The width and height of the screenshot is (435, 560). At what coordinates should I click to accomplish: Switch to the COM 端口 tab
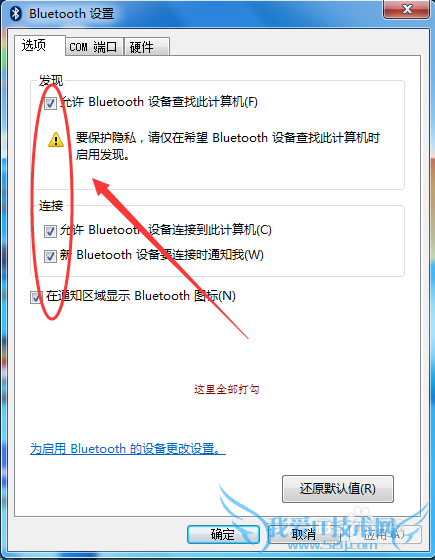click(94, 47)
